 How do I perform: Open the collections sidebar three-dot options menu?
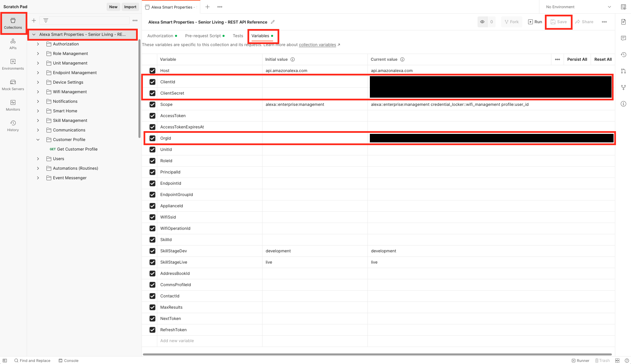[x=135, y=20]
